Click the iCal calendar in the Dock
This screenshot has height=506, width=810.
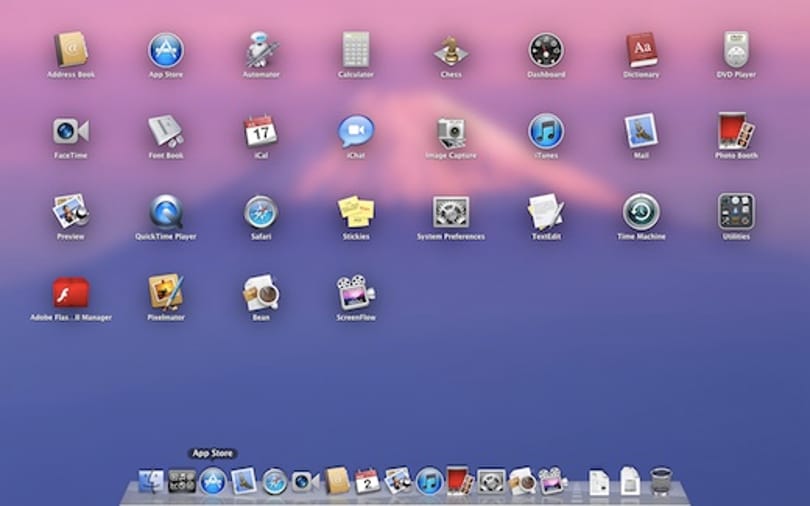pos(367,481)
